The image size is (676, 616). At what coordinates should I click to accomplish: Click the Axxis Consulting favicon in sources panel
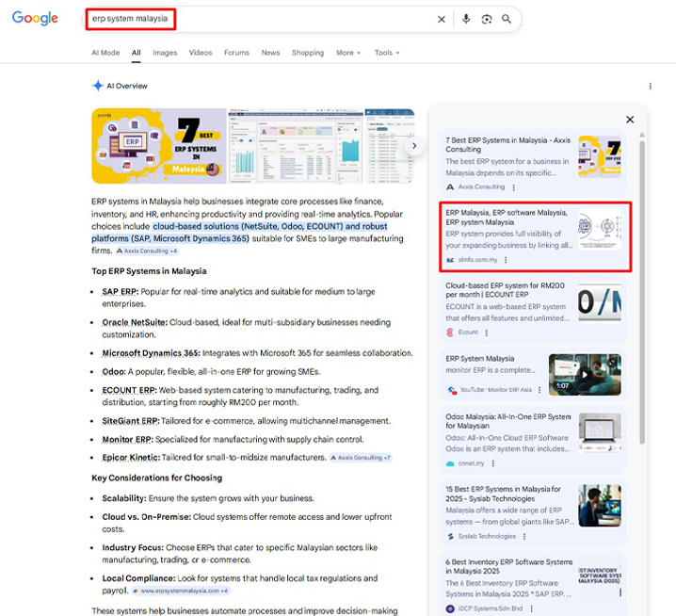(450, 186)
